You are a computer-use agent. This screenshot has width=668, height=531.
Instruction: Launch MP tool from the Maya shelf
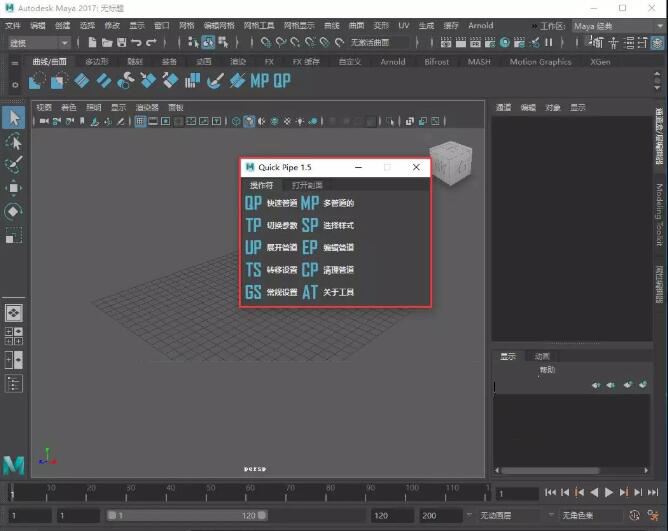pyautogui.click(x=259, y=81)
